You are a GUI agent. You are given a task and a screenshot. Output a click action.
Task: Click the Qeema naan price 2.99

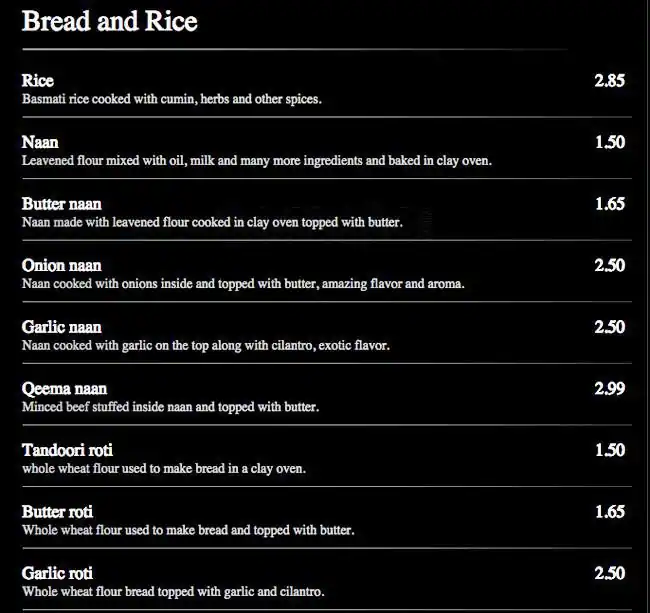[x=609, y=389]
